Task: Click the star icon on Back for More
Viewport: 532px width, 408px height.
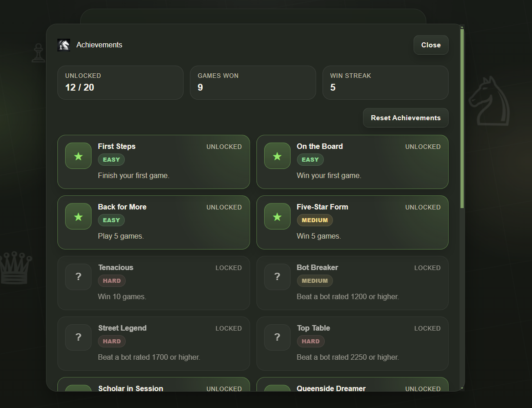Action: (x=78, y=216)
